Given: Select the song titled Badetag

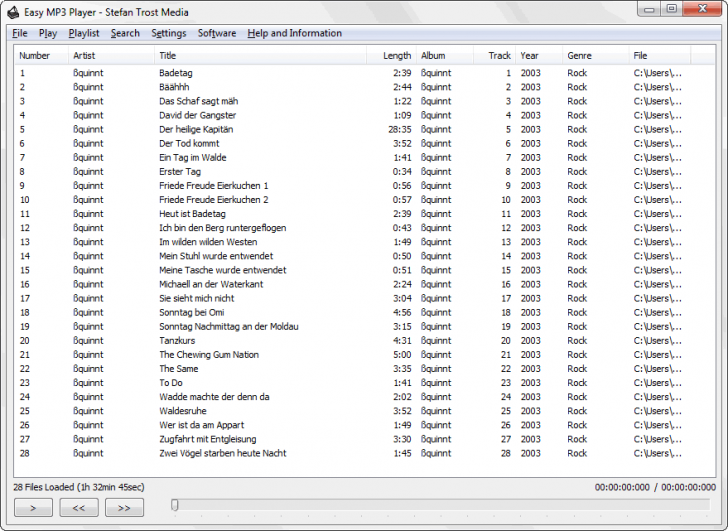Looking at the screenshot, I should click(176, 73).
